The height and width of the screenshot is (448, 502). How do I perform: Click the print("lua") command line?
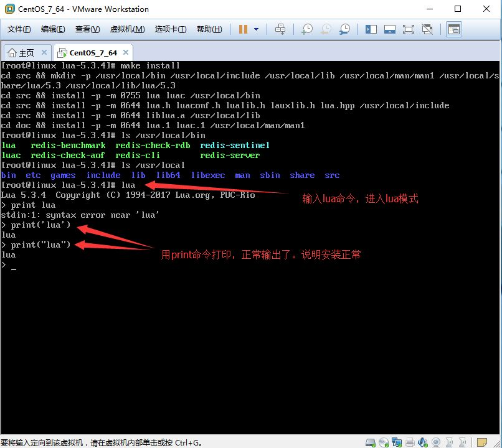pyautogui.click(x=40, y=245)
